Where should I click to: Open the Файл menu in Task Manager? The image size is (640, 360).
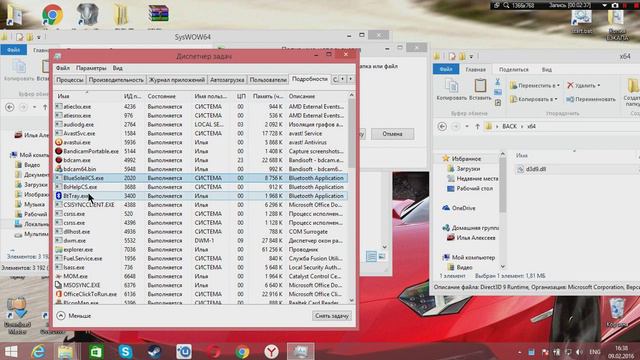point(62,68)
